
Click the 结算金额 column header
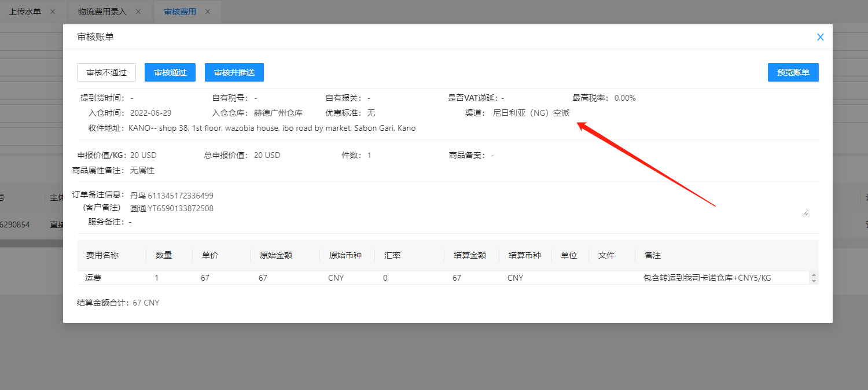click(x=469, y=255)
